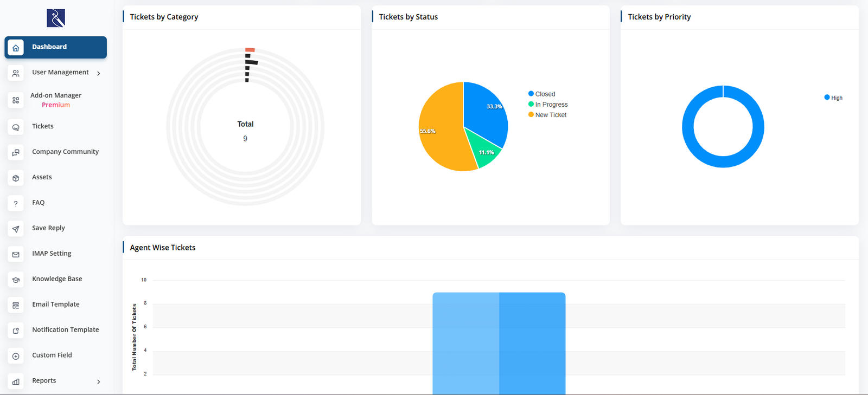Viewport: 868px width, 395px height.
Task: Click the Company Community icon
Action: tap(16, 153)
